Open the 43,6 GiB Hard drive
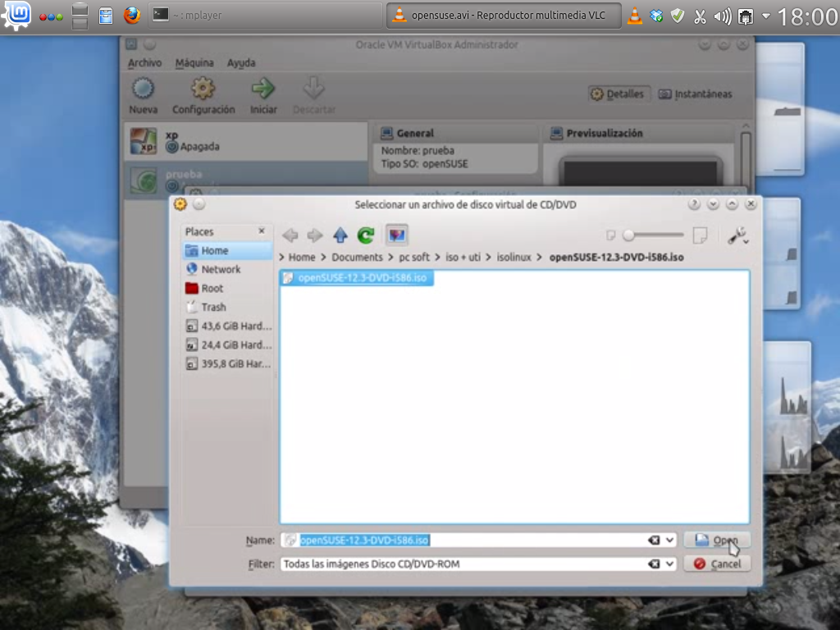Image resolution: width=840 pixels, height=630 pixels. coord(227,326)
